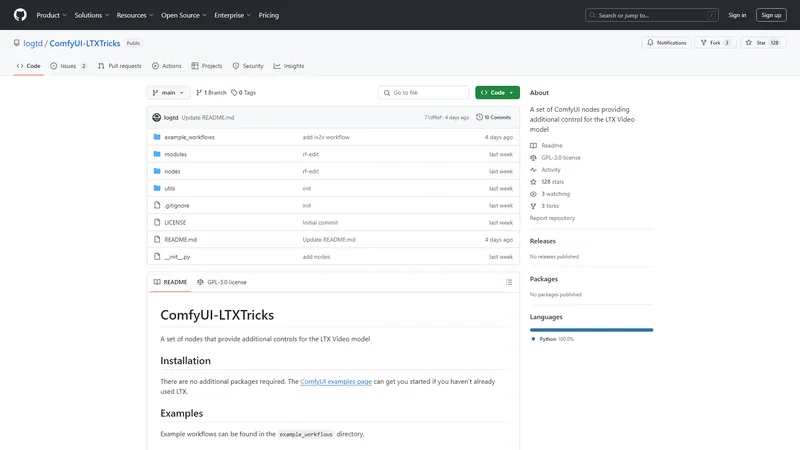Click the Notifications bell icon
Screen dimensions: 800x450
650,43
